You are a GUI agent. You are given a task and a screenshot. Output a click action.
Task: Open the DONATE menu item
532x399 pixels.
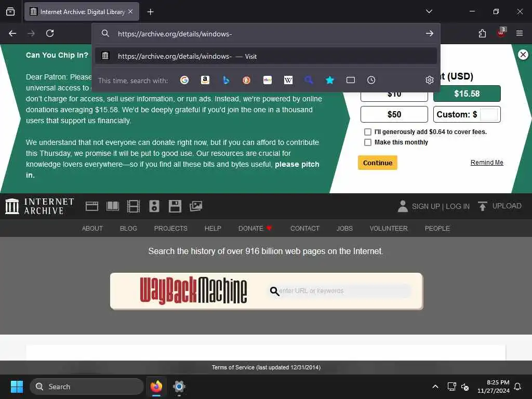click(255, 229)
